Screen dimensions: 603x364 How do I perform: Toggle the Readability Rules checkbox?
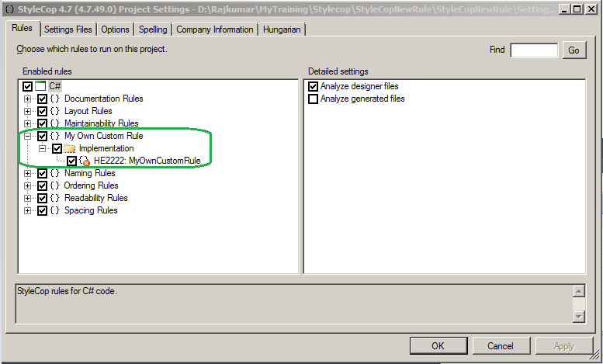43,198
